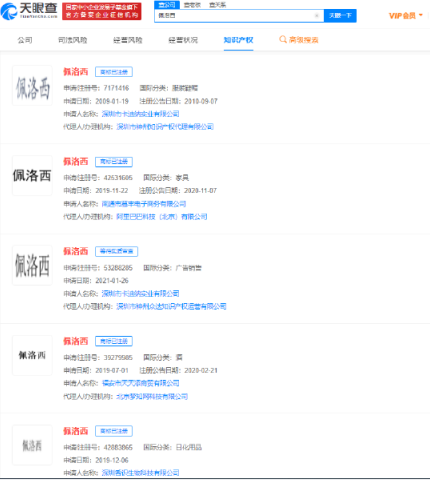Image resolution: width=430 pixels, height=480 pixels.
Task: Open agency link for trademark 53288285
Action: pyautogui.click(x=171, y=306)
